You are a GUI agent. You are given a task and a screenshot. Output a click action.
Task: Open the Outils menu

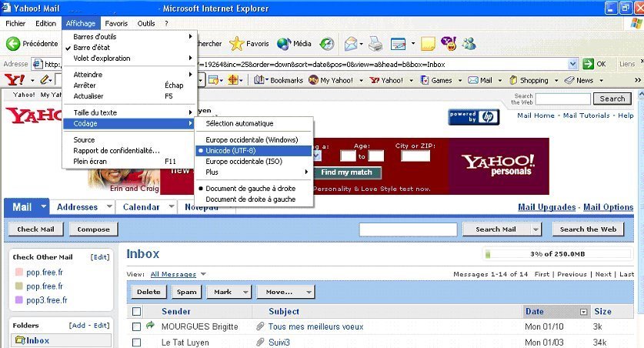pos(146,23)
